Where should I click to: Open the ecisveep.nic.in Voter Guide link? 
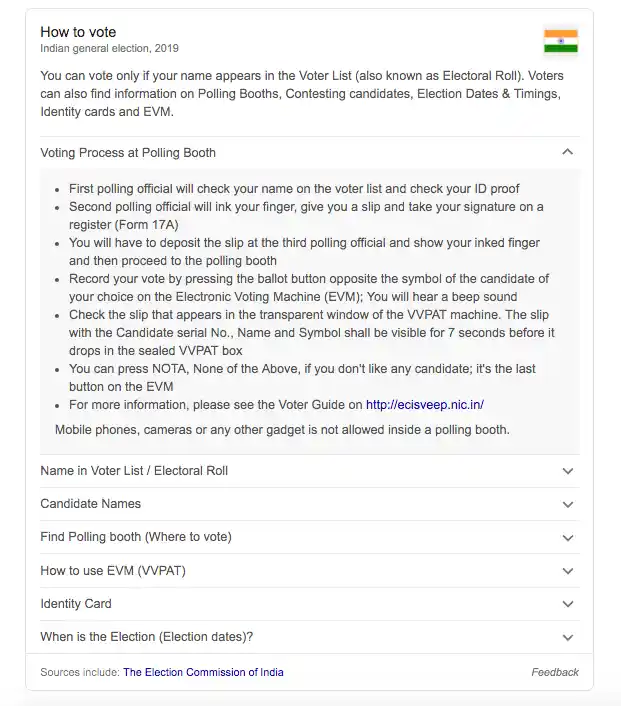coord(425,405)
